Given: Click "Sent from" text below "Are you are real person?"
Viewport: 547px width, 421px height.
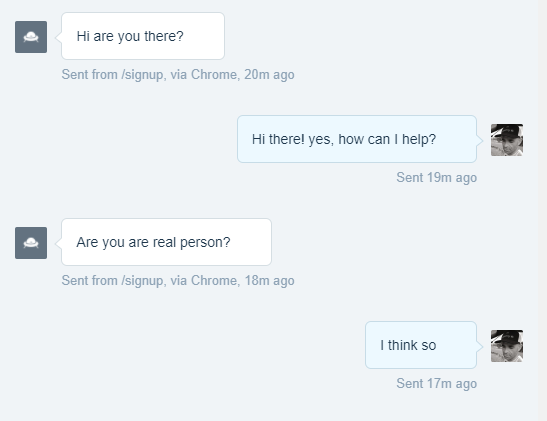Looking at the screenshot, I should [x=90, y=281].
